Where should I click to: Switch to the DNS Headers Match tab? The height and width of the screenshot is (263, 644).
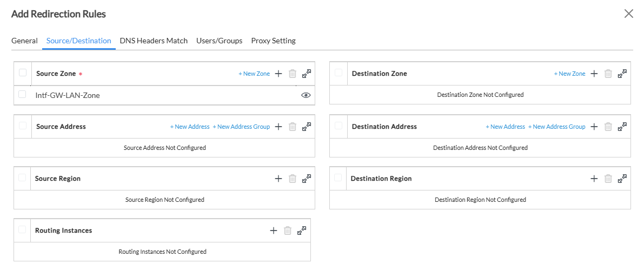pos(154,41)
